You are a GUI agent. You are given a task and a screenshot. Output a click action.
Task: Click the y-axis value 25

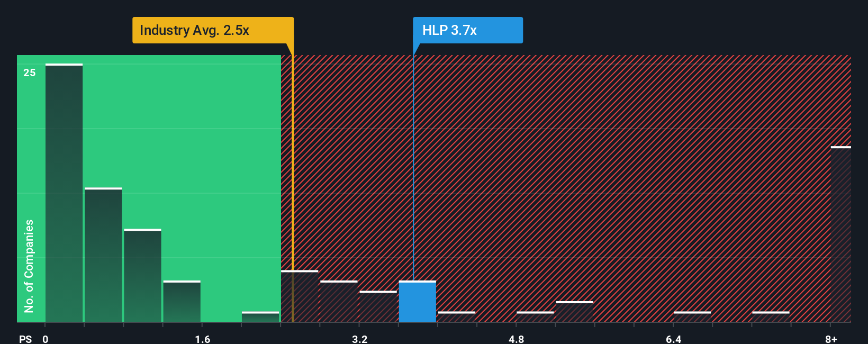point(30,73)
